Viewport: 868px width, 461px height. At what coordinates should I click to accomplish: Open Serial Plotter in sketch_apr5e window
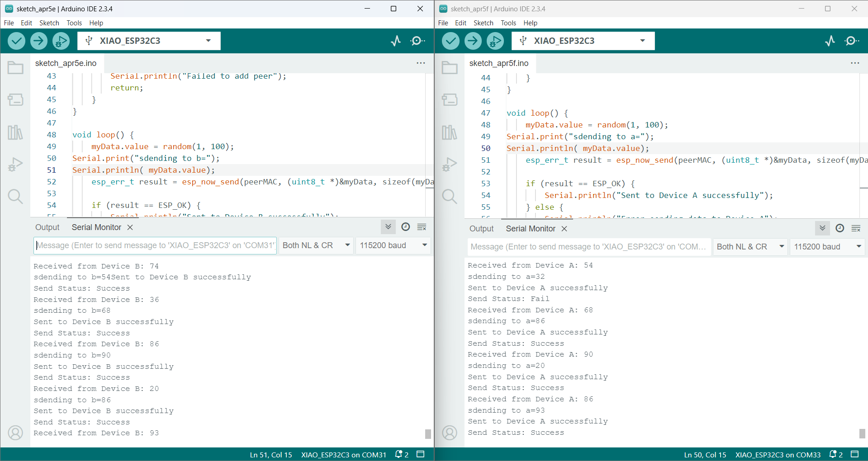pos(396,41)
